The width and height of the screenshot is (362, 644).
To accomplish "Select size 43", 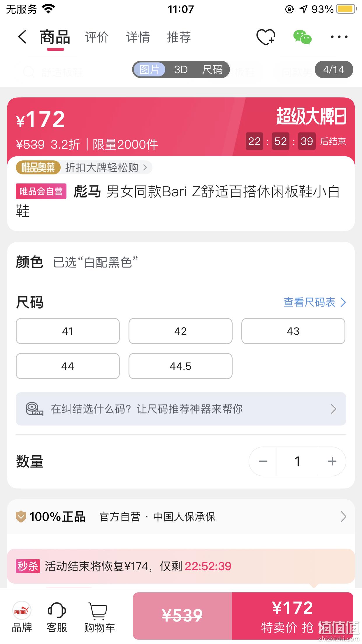I will click(x=293, y=331).
